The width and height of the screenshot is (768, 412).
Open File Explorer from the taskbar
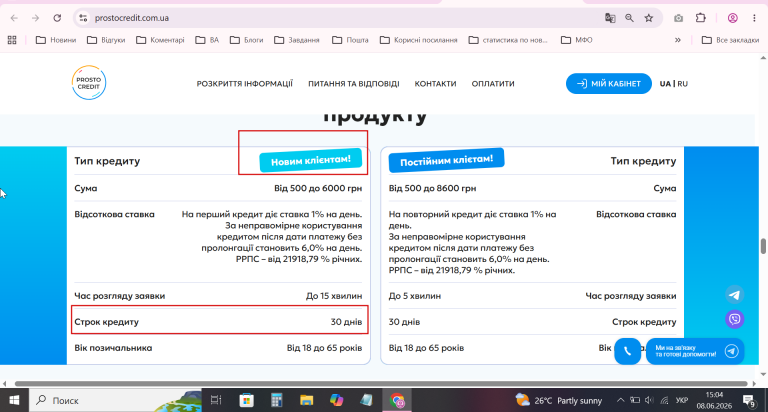click(307, 400)
